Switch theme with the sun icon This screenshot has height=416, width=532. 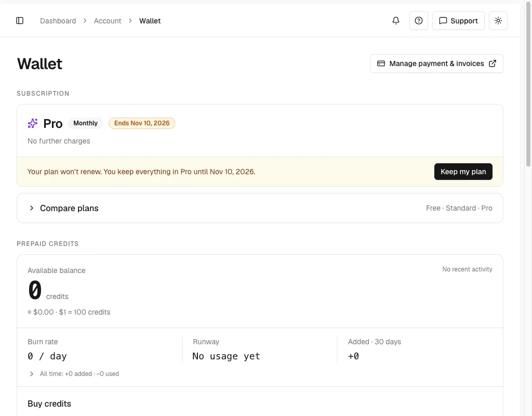click(498, 21)
